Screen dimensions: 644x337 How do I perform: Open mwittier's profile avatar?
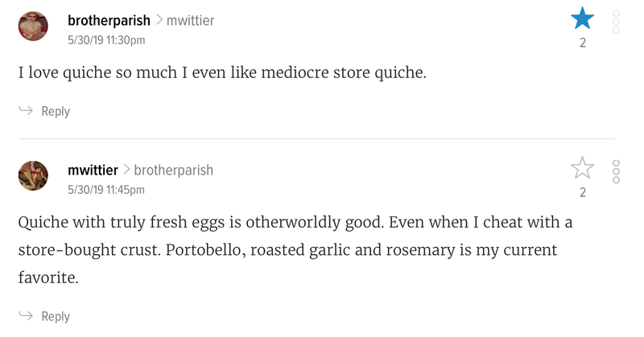33,175
